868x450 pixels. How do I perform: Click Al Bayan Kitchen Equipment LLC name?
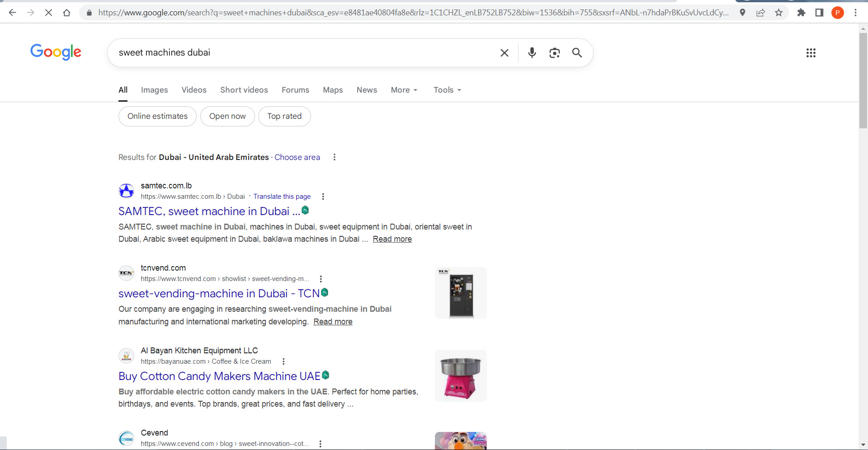click(199, 351)
